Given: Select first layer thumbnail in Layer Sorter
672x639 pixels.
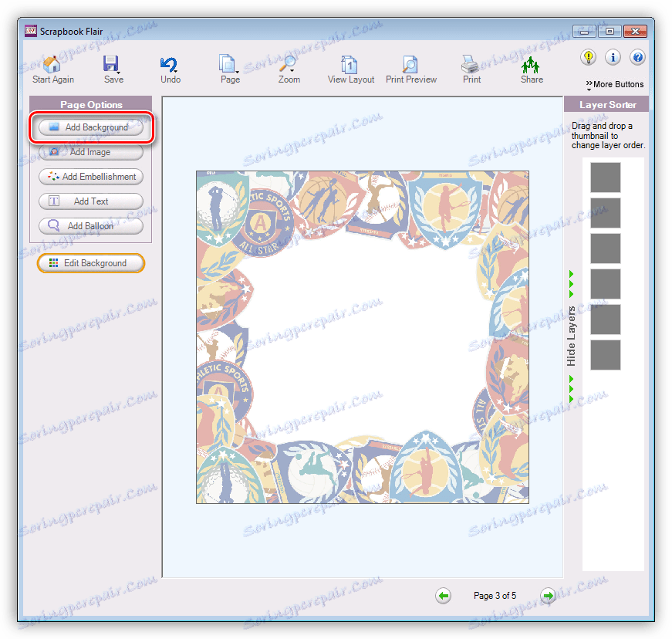Looking at the screenshot, I should (605, 177).
